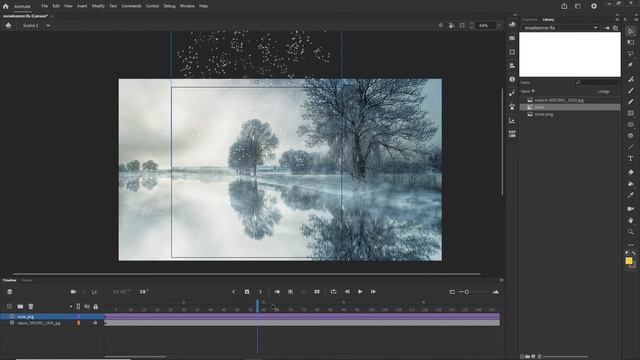Open the Align panel icon

(512, 65)
